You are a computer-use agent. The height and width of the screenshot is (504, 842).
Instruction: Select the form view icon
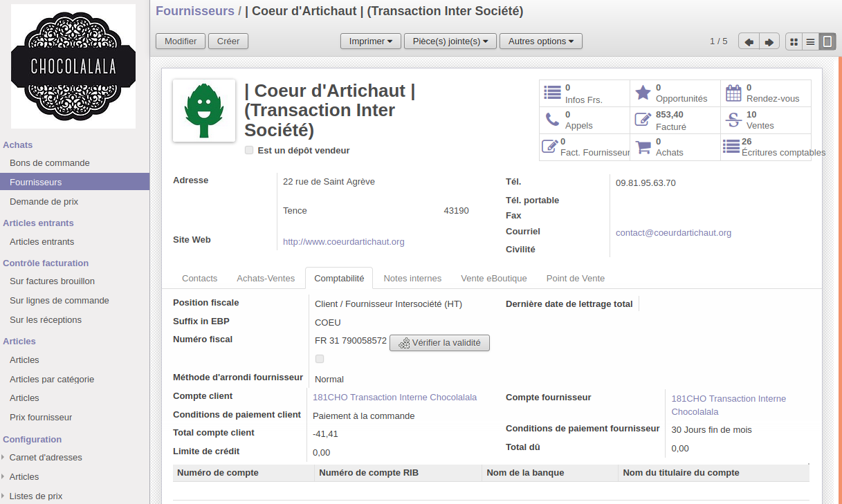(x=827, y=41)
